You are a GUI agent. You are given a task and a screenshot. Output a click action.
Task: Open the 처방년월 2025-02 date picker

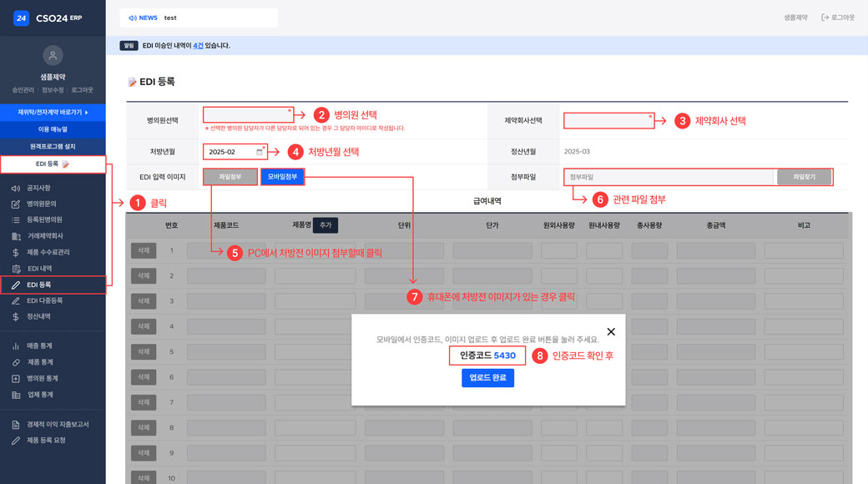(235, 152)
